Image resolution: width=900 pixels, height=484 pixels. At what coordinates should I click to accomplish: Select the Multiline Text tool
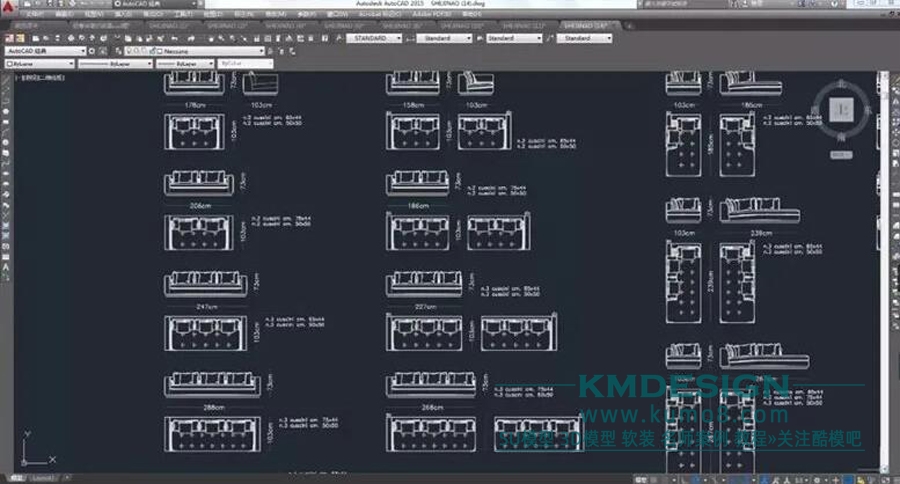pyautogui.click(x=6, y=262)
